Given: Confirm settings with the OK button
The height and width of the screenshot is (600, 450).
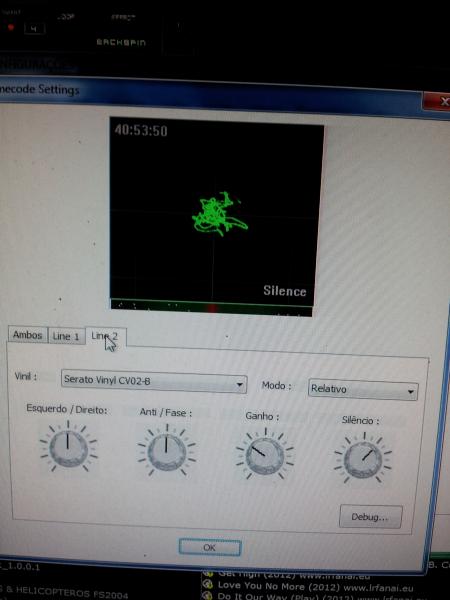Looking at the screenshot, I should click(210, 548).
